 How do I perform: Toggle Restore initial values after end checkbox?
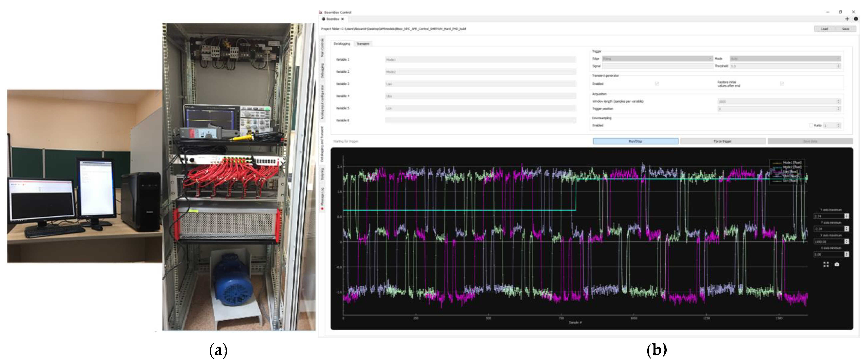point(782,84)
